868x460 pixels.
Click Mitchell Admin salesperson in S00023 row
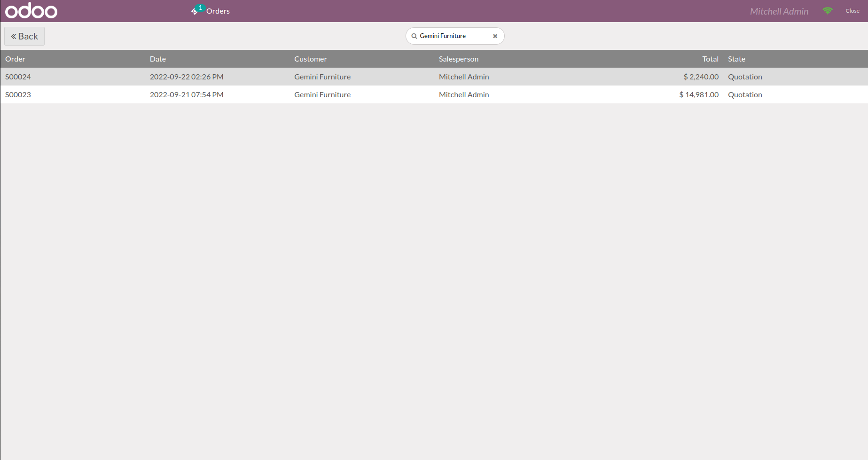click(464, 94)
